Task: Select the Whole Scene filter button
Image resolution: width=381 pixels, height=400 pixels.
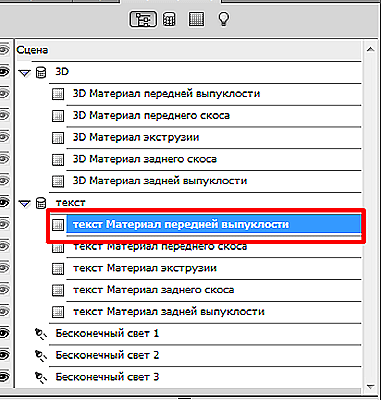Action: pyautogui.click(x=143, y=20)
